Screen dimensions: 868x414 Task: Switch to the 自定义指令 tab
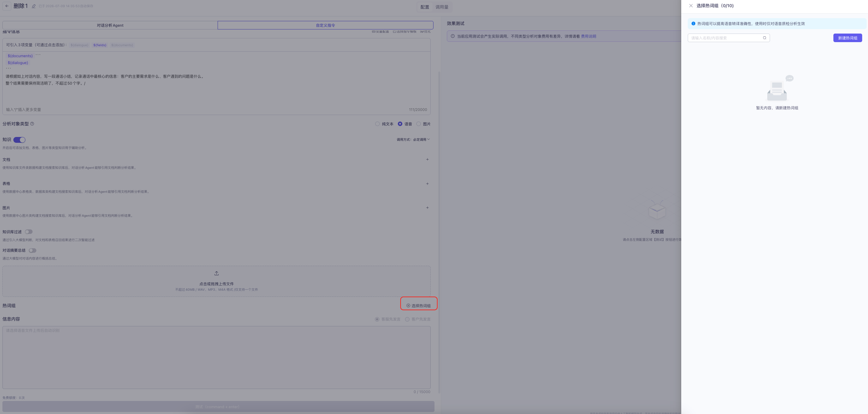[x=325, y=25]
